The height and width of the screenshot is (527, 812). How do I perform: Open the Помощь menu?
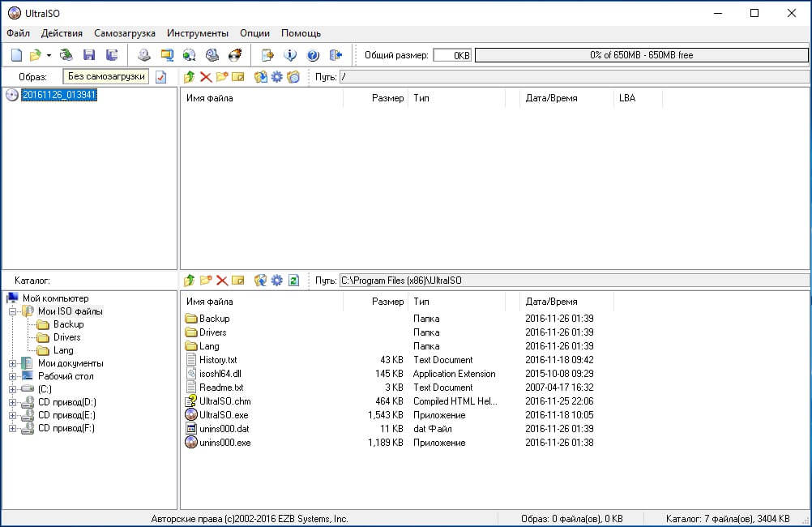301,33
